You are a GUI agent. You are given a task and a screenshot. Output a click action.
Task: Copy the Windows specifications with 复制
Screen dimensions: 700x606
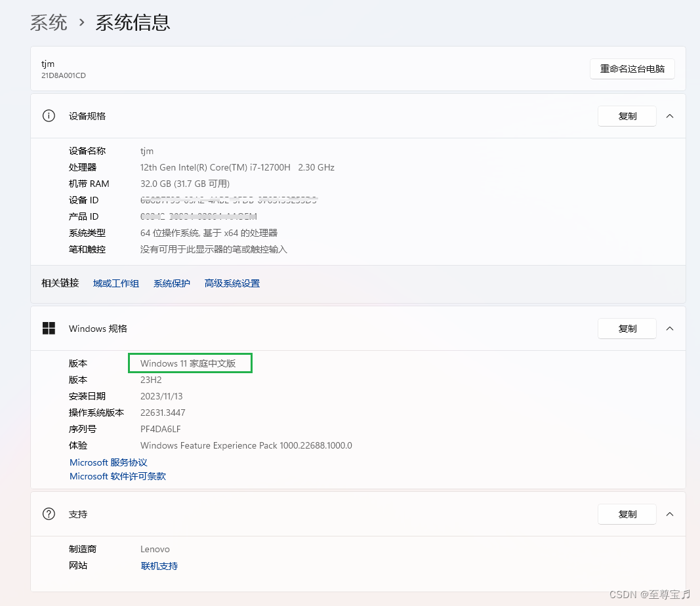[627, 329]
